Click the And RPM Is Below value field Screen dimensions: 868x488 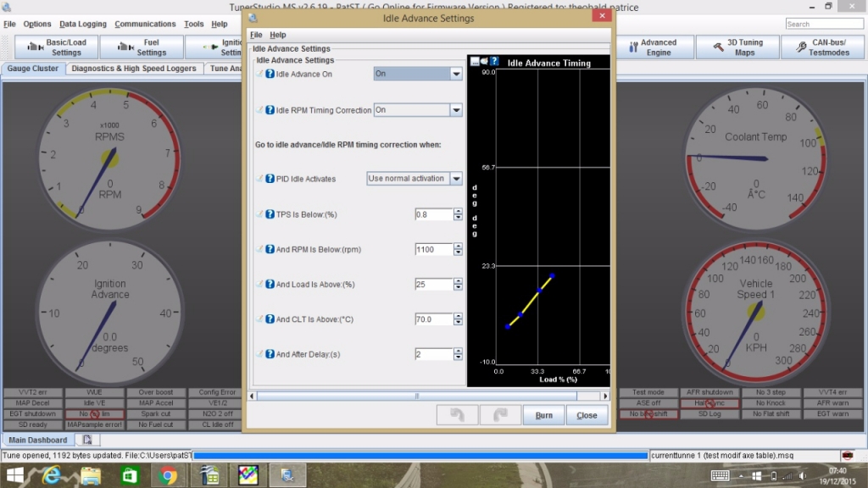433,250
